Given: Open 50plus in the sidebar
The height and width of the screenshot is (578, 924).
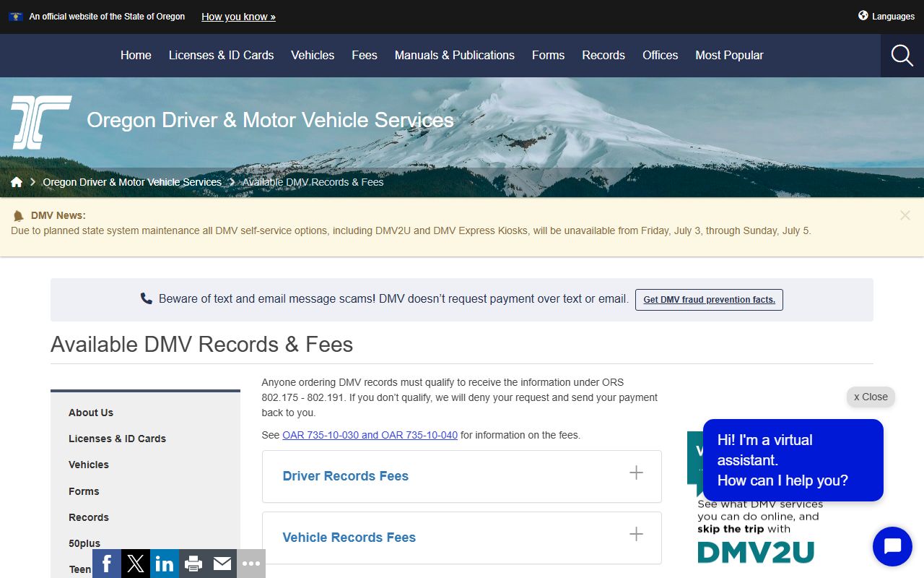Looking at the screenshot, I should (84, 543).
